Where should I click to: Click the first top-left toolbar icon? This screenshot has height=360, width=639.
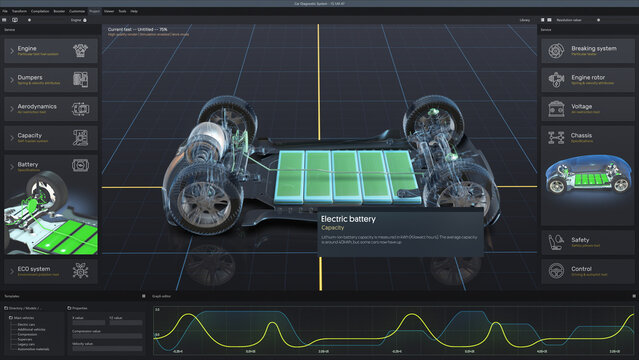pos(4,20)
